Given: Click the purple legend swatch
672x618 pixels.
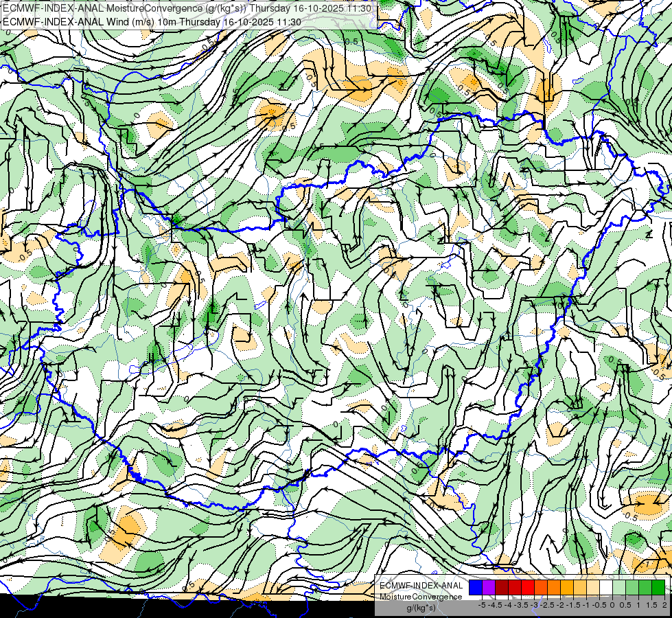Looking at the screenshot, I should pyautogui.click(x=489, y=587).
